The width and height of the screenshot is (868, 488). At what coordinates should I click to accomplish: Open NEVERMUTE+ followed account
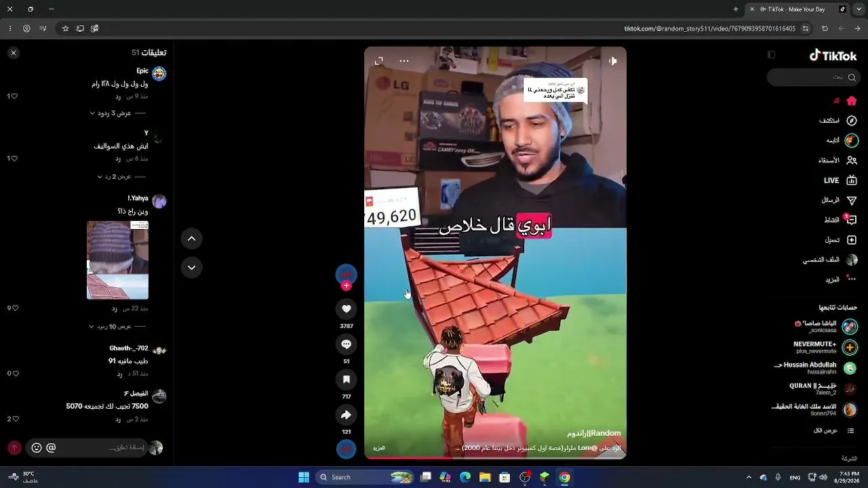pyautogui.click(x=825, y=348)
